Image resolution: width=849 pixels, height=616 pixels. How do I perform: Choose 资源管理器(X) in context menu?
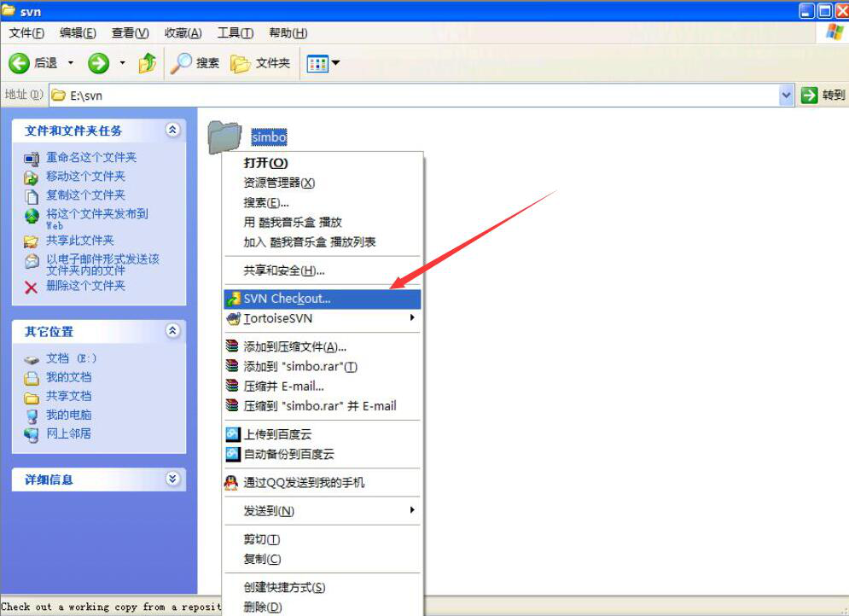click(323, 183)
